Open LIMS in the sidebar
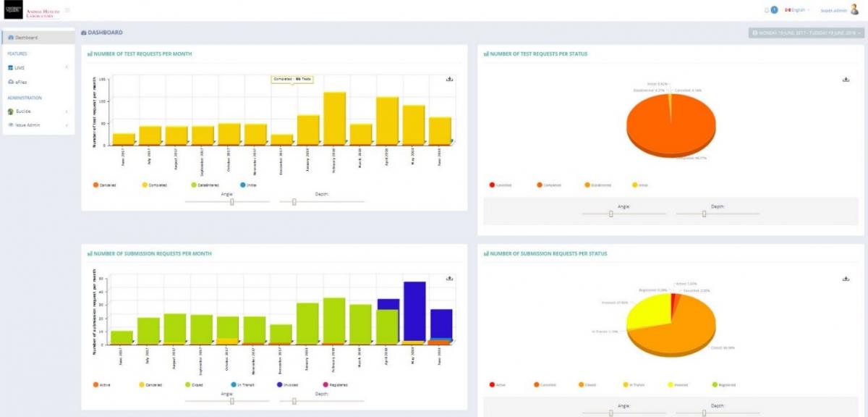The image size is (868, 417). (38, 67)
